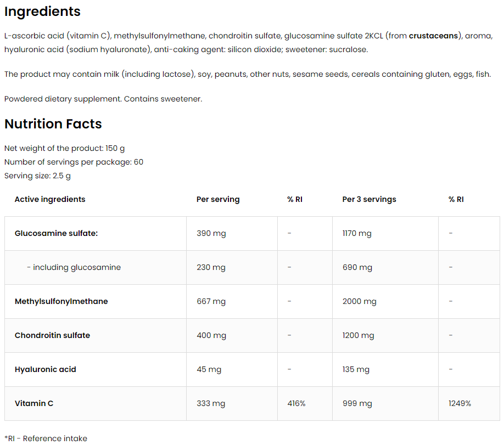Screen dimensions: 504x445
Task: Click the Net weight of the product line
Action: tap(64, 148)
